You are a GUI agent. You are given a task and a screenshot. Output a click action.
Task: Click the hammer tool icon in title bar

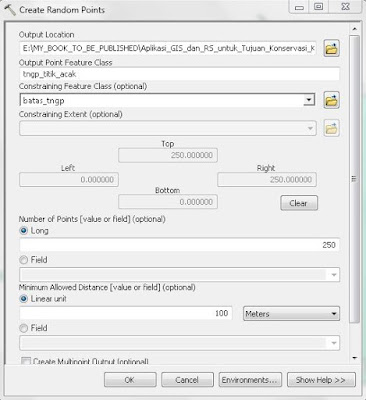pos(10,10)
